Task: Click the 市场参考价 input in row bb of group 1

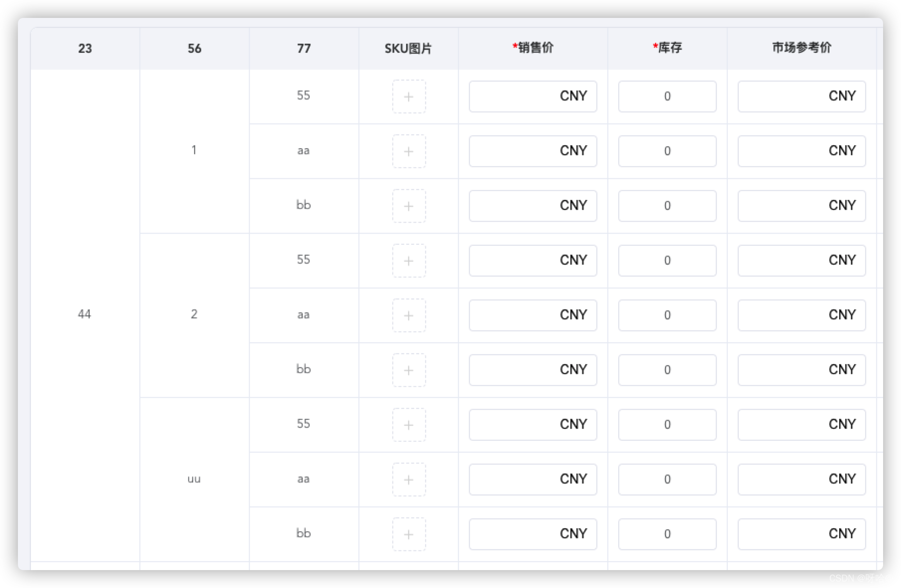Action: click(x=801, y=205)
